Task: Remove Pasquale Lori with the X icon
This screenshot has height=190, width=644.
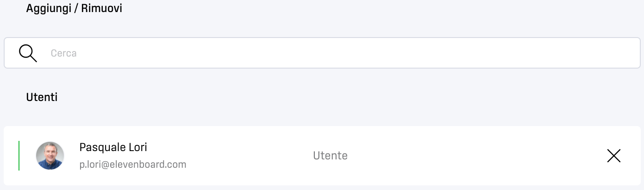Action: click(x=613, y=156)
